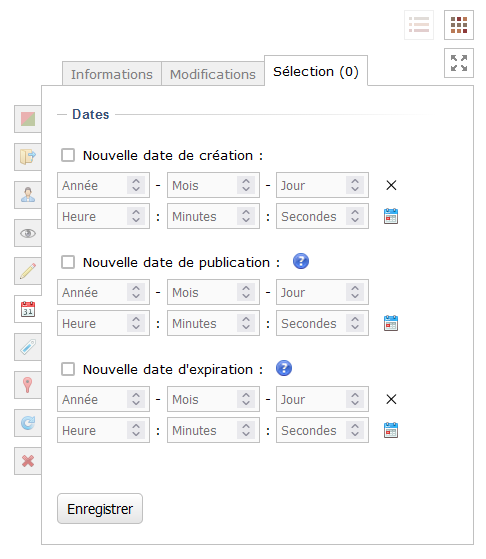
Task: Open the red X delete sidebar tab
Action: (28, 461)
